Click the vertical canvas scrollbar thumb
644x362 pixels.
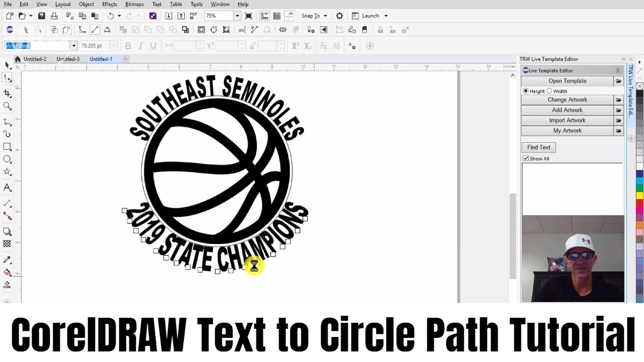pos(513,236)
